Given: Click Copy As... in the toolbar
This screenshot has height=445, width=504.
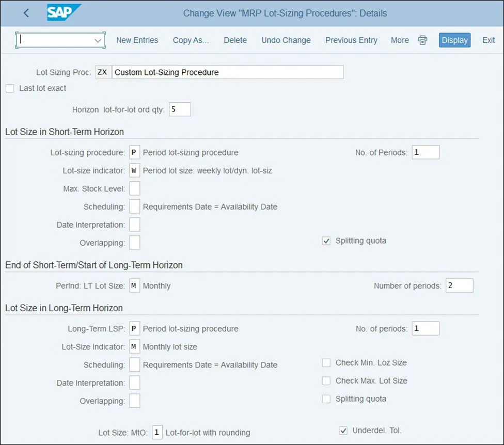Looking at the screenshot, I should [191, 40].
